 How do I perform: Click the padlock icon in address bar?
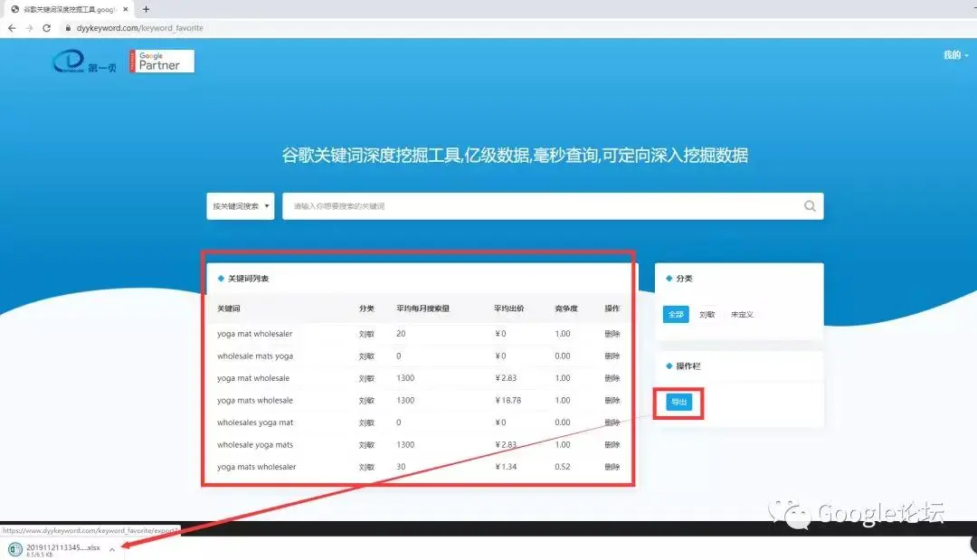(x=67, y=28)
